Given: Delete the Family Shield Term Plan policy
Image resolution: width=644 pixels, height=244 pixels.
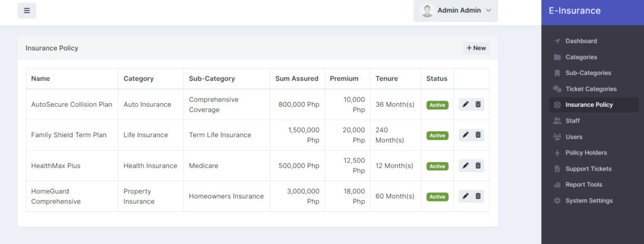Looking at the screenshot, I should click(478, 135).
